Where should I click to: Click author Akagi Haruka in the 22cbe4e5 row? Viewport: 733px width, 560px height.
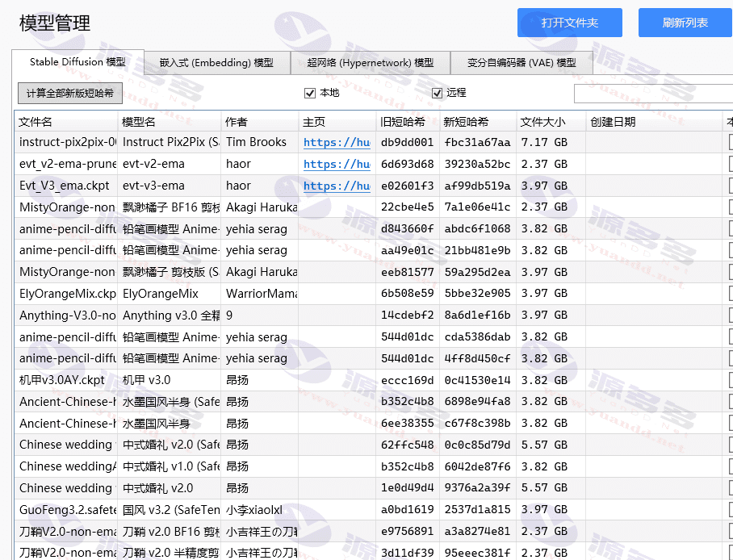pyautogui.click(x=260, y=207)
